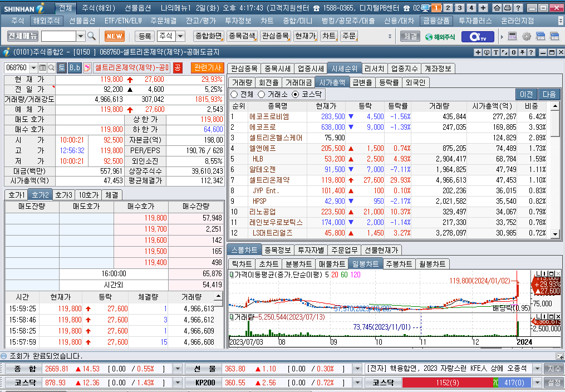The height and width of the screenshot is (392, 565).
Task: Switch to virtual screen 3
Action: coord(459,8)
